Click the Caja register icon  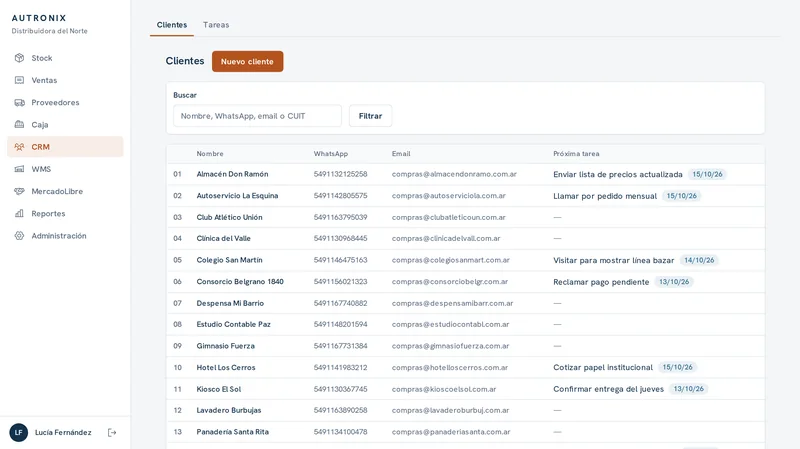click(19, 124)
